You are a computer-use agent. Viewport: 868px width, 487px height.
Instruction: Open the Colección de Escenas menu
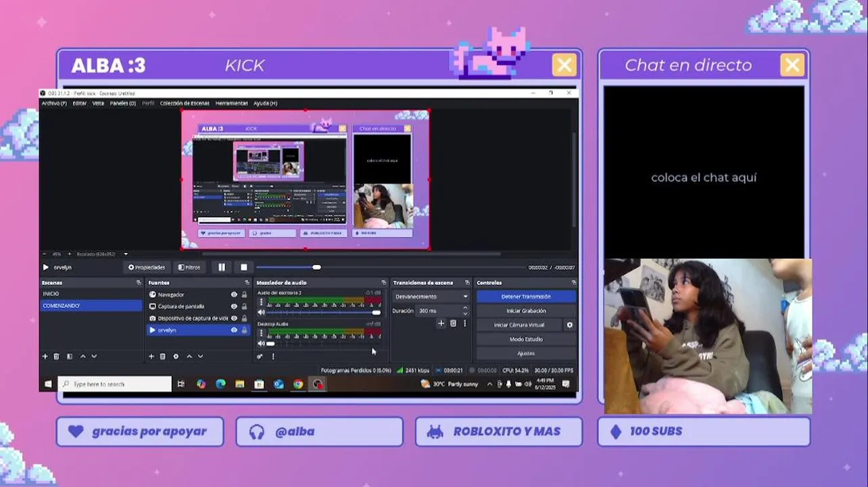[x=185, y=103]
